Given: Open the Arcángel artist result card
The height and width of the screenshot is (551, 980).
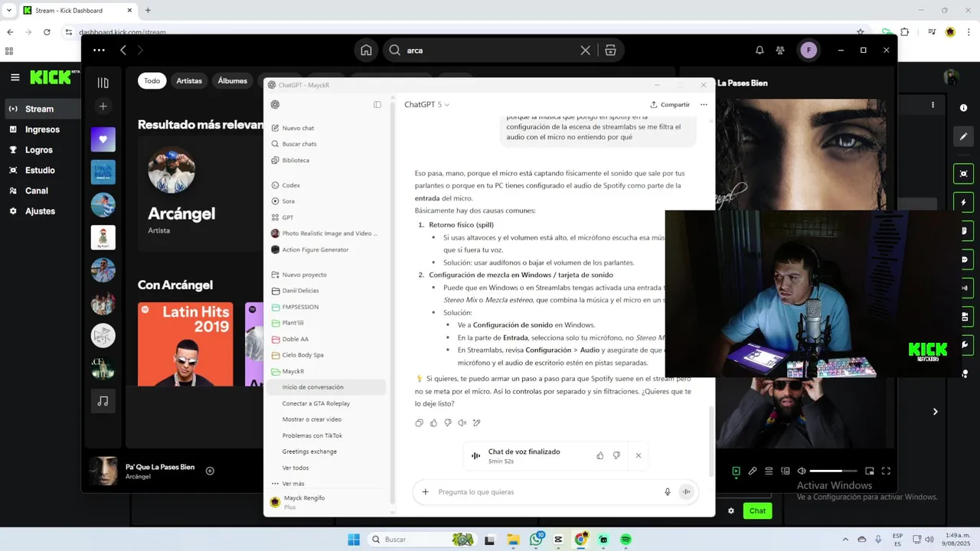Looking at the screenshot, I should [x=201, y=194].
